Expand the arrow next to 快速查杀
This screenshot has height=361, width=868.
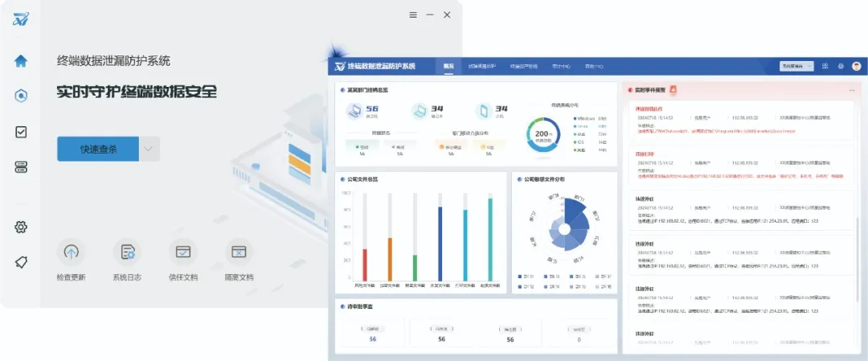pyautogui.click(x=149, y=149)
